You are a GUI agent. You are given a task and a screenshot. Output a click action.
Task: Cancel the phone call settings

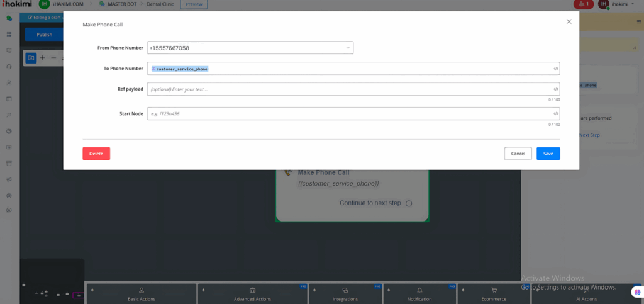[518, 154]
